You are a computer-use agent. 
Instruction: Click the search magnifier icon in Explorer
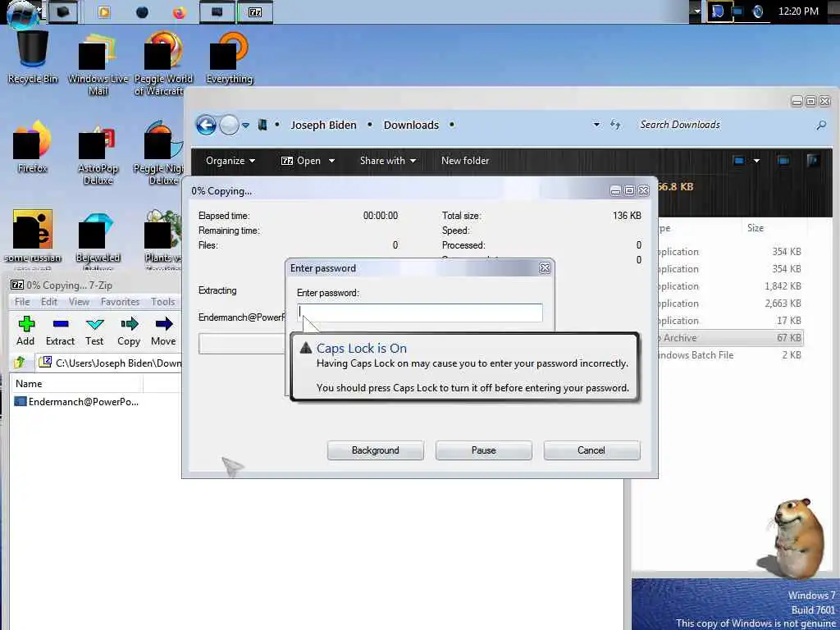820,126
